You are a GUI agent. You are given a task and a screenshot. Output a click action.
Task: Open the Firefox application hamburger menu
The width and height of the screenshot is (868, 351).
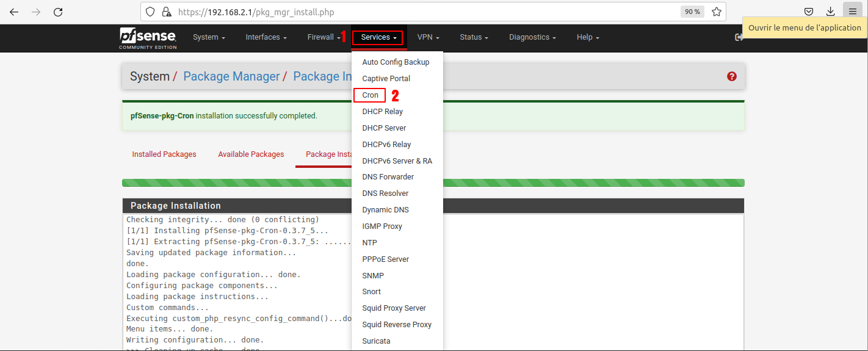click(x=852, y=12)
